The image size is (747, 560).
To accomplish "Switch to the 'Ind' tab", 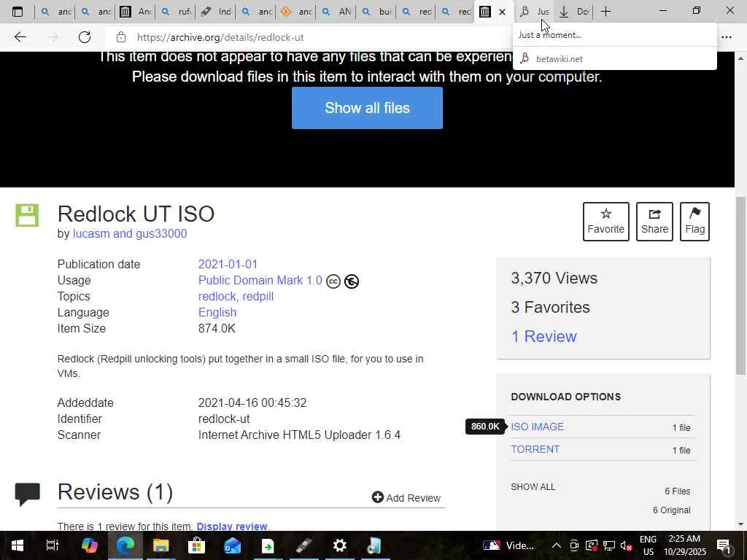I will [215, 12].
